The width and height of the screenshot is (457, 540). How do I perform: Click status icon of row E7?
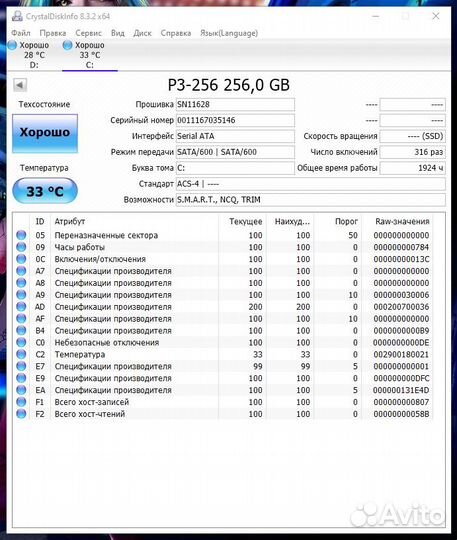click(x=21, y=366)
